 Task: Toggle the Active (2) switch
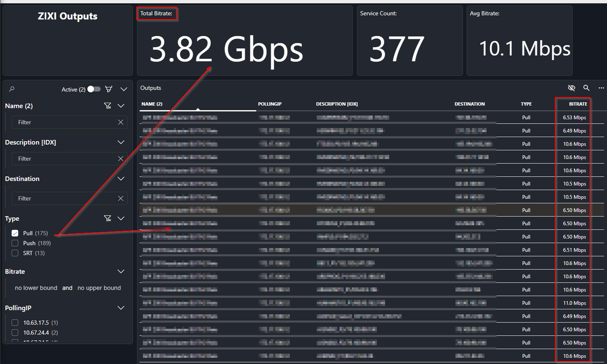click(x=94, y=89)
